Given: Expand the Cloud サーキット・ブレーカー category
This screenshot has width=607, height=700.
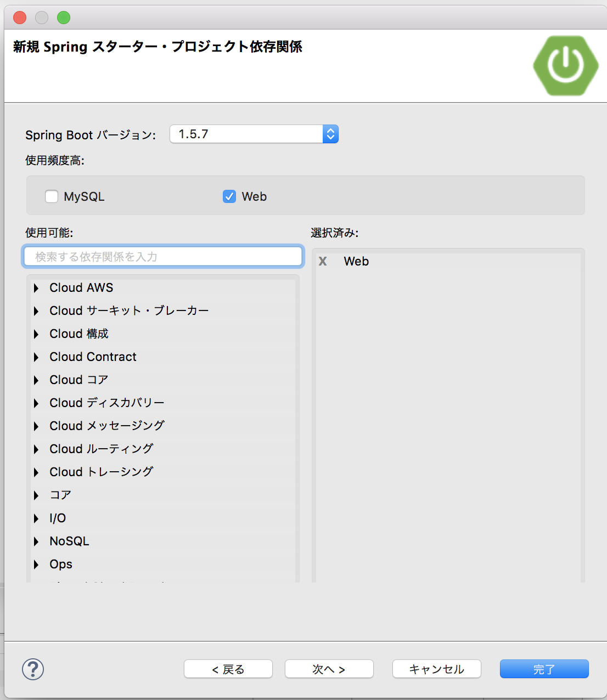Looking at the screenshot, I should 36,311.
